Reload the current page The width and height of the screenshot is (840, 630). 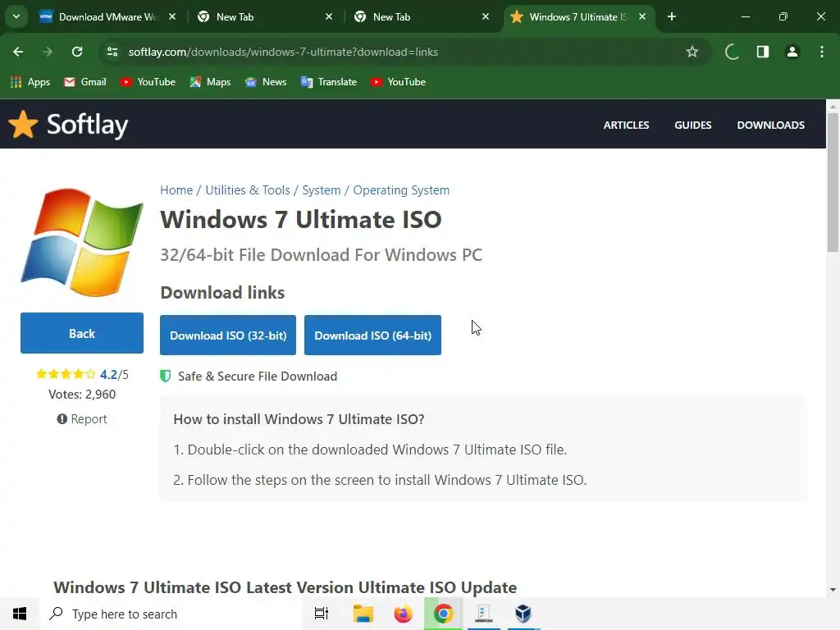tap(77, 52)
